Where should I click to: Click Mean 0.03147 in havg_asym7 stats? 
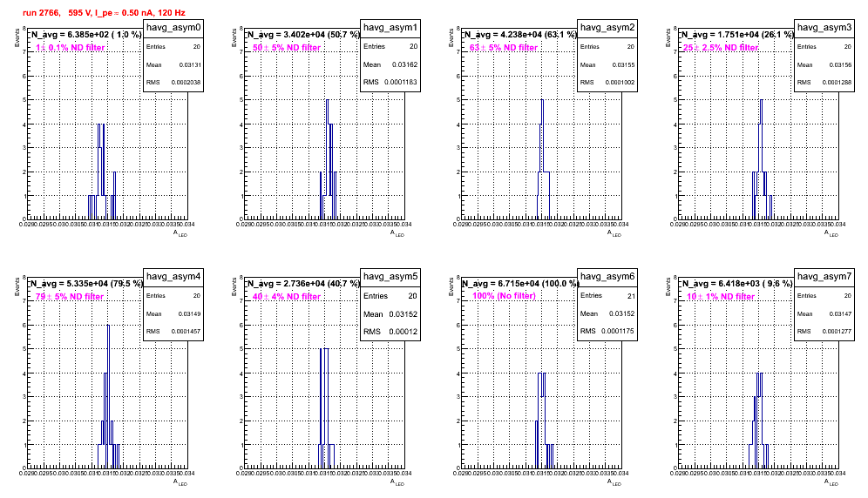click(824, 313)
